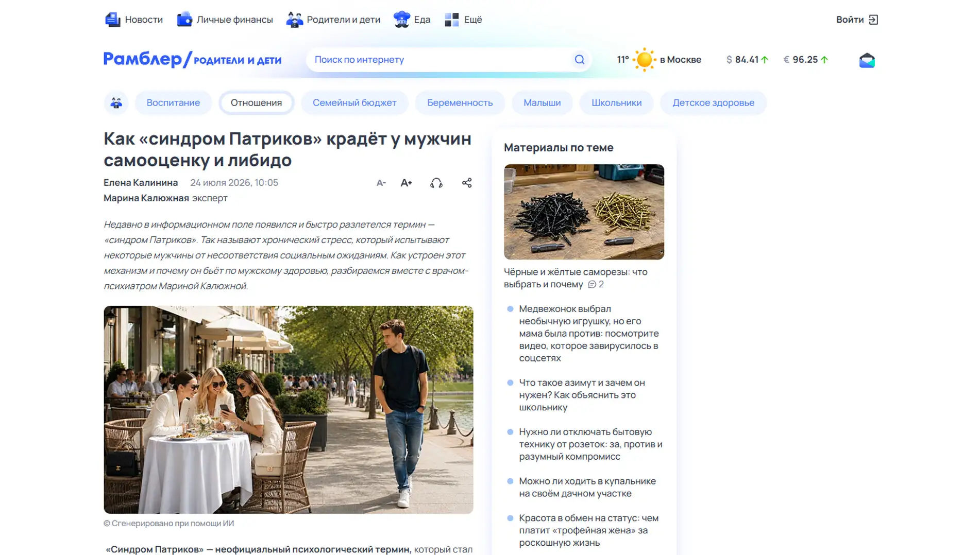Image resolution: width=980 pixels, height=555 pixels.
Task: Click the date 24 июля 2026, 10:05
Action: point(234,183)
